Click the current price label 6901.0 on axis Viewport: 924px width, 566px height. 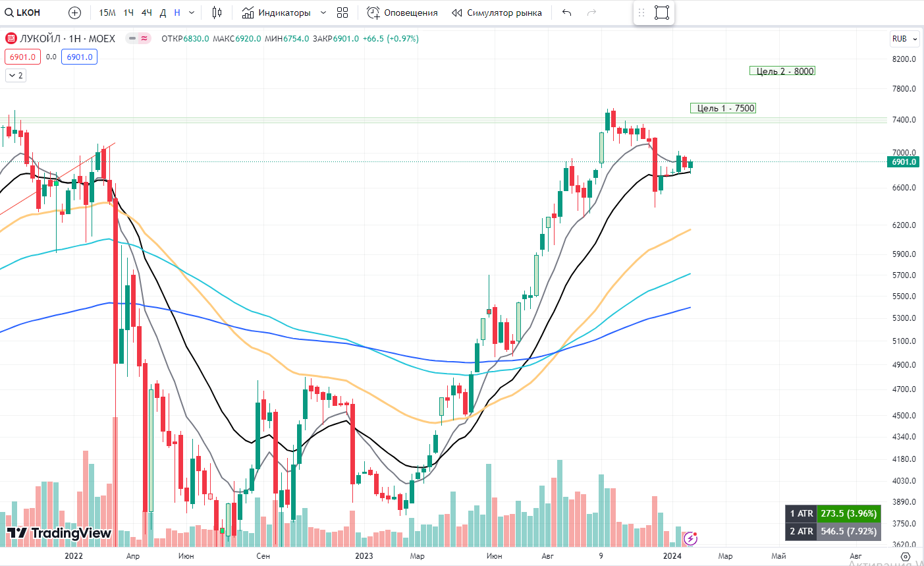(x=904, y=162)
